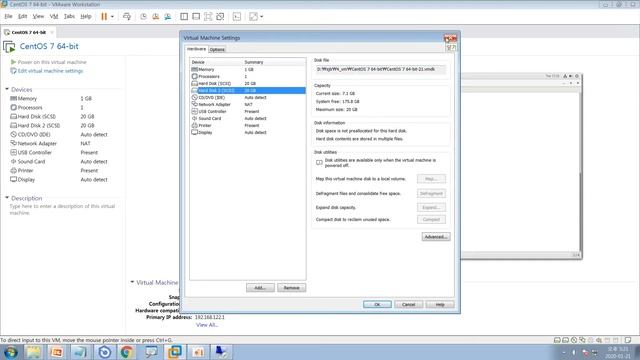Select Memory row in hardware device list
The image size is (640, 360).
[248, 69]
